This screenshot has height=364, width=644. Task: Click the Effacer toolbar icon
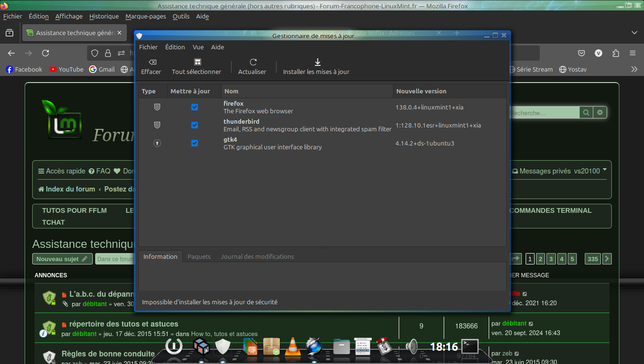[x=152, y=62]
